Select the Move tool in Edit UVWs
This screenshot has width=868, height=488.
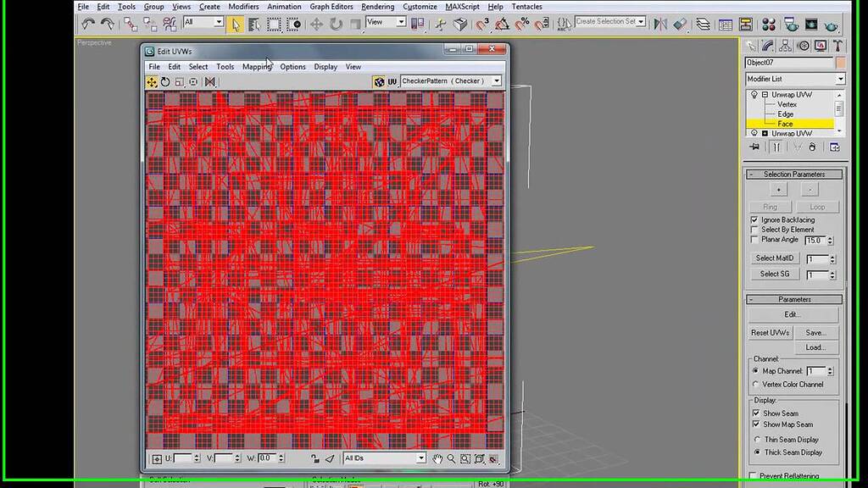click(x=152, y=81)
